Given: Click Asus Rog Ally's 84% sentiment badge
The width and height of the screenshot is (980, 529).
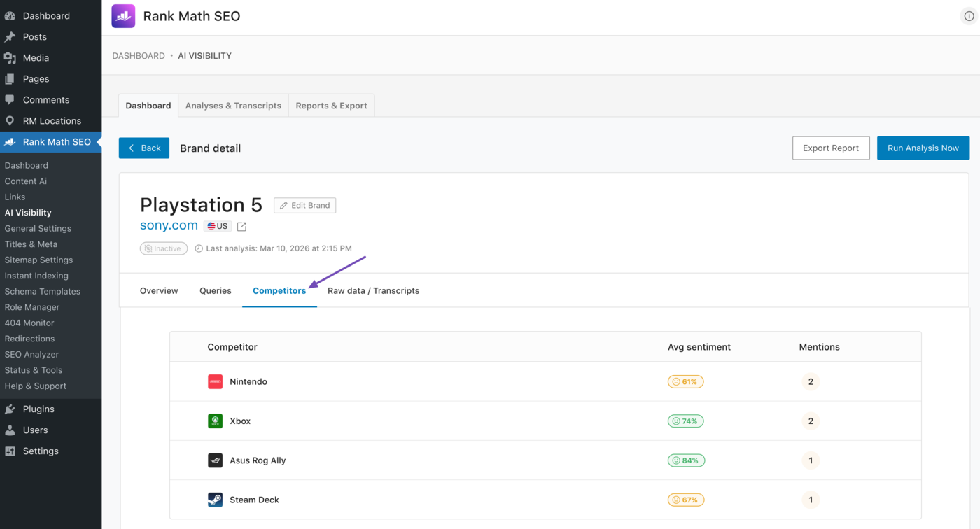Looking at the screenshot, I should pos(685,460).
